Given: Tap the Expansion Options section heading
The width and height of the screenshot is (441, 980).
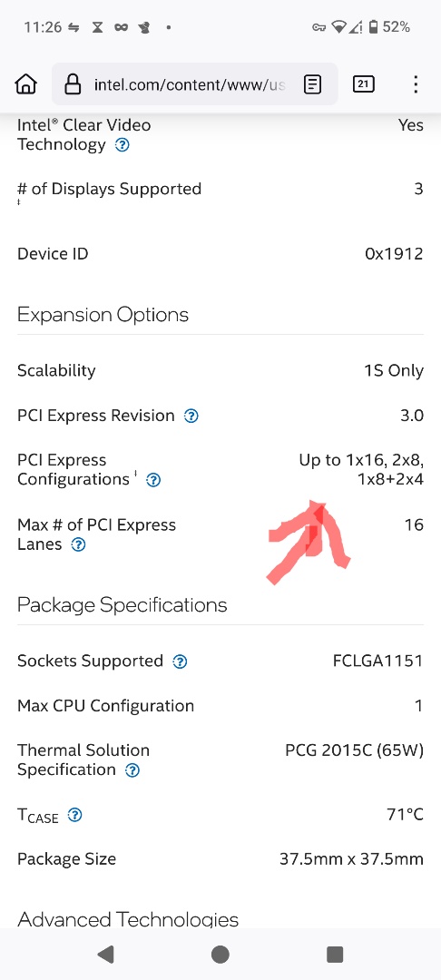Looking at the screenshot, I should click(103, 314).
